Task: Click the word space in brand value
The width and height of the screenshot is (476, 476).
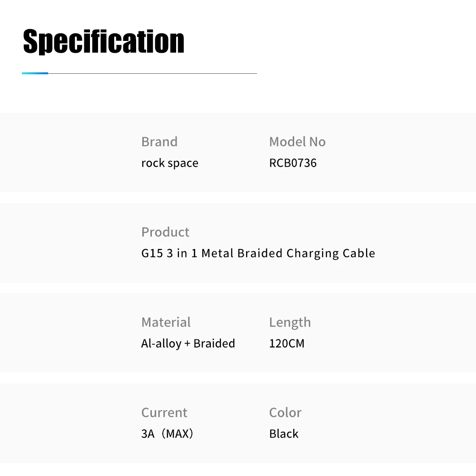Action: (x=183, y=163)
